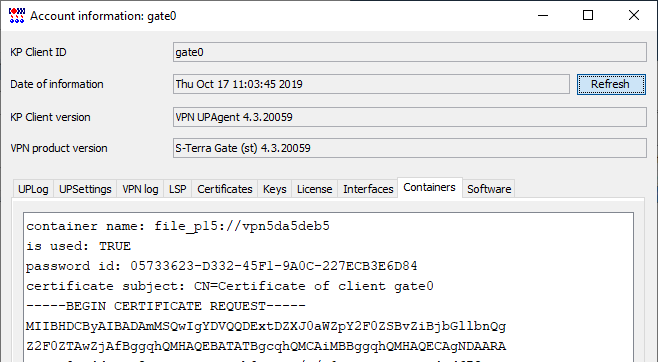Go to the LSP tab

pos(178,189)
